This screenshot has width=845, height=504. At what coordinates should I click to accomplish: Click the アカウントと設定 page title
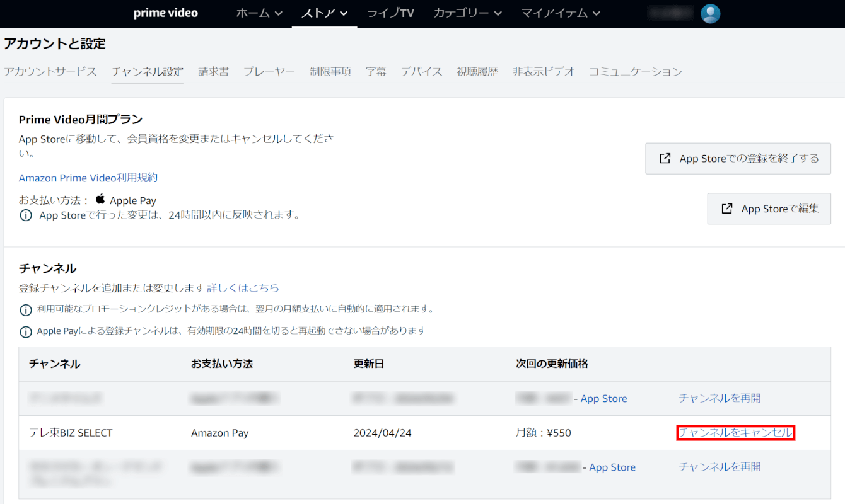click(55, 43)
